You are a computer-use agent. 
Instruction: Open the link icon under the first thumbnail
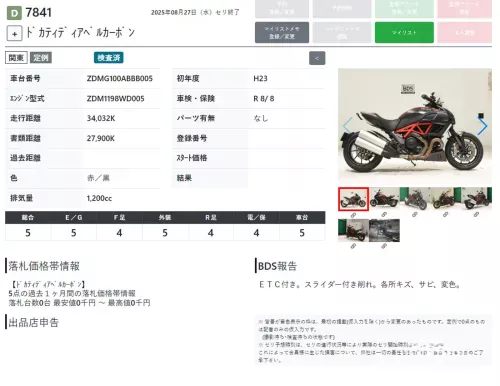point(353,215)
